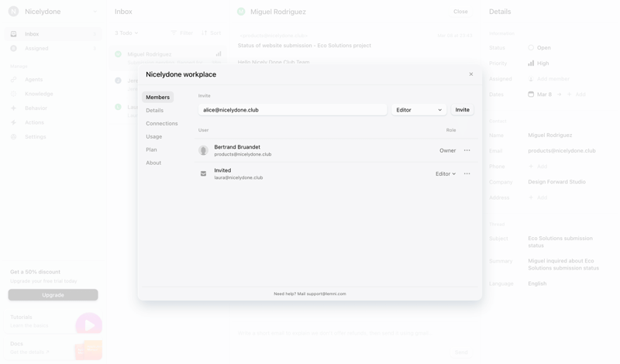The width and height of the screenshot is (620, 364).
Task: Open the About tab
Action: click(153, 163)
